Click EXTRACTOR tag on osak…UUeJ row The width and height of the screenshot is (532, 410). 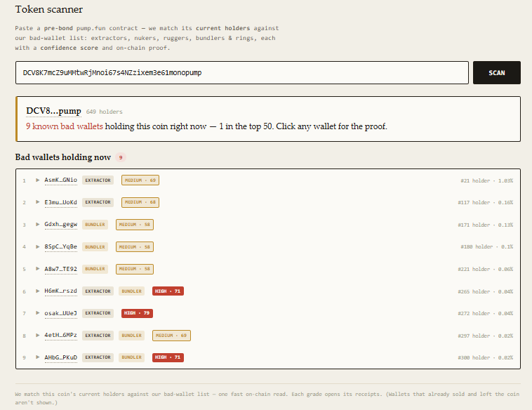(x=98, y=313)
